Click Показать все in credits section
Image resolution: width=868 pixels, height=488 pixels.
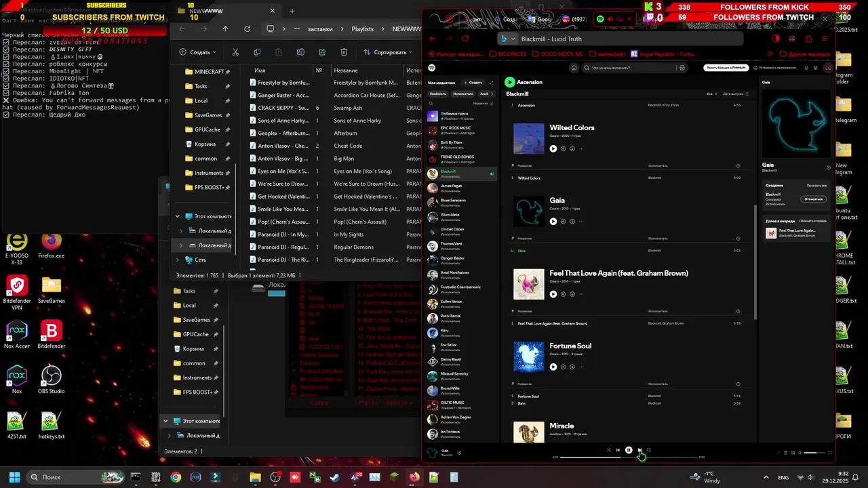[x=817, y=186]
